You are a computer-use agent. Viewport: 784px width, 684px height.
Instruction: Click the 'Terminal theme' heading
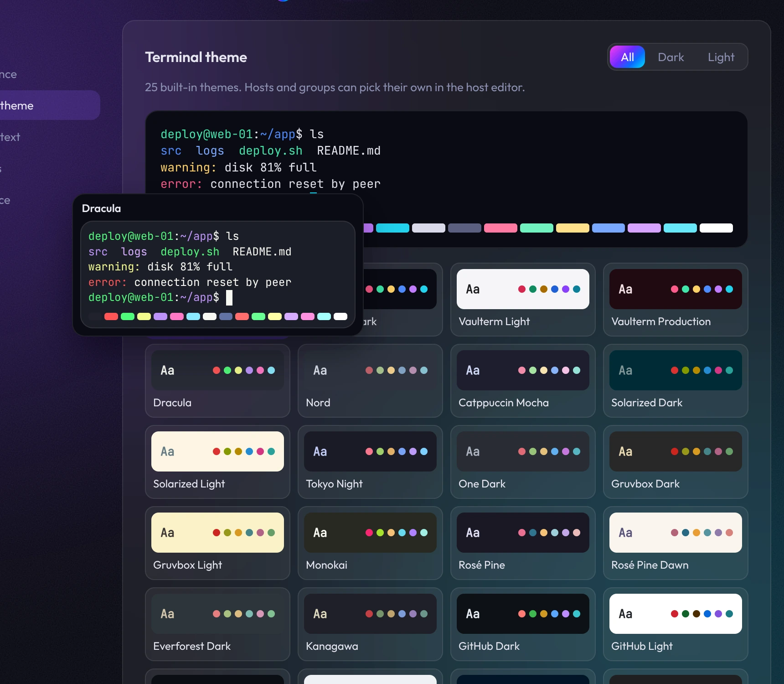[x=196, y=57]
